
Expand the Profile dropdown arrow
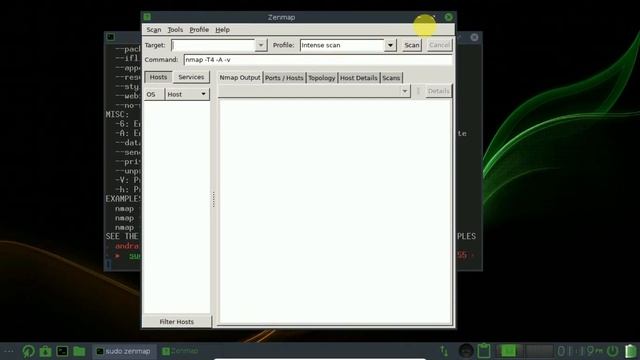(x=390, y=45)
